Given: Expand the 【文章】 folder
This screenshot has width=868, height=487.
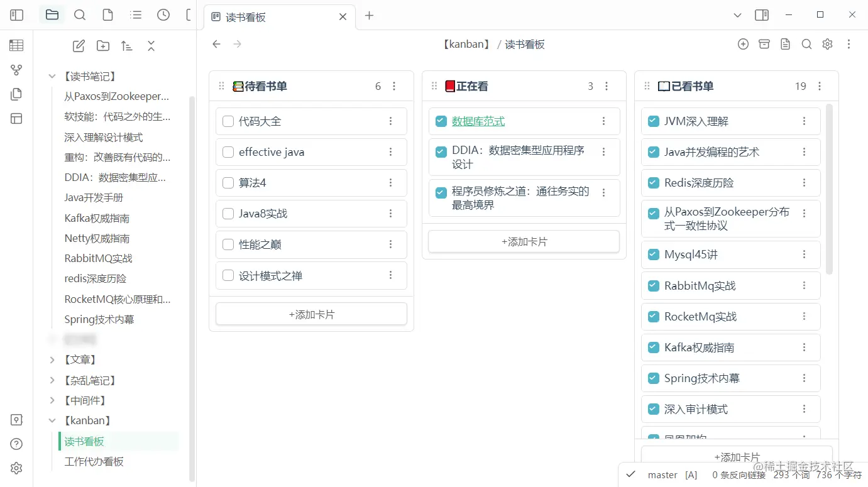Looking at the screenshot, I should [x=52, y=359].
